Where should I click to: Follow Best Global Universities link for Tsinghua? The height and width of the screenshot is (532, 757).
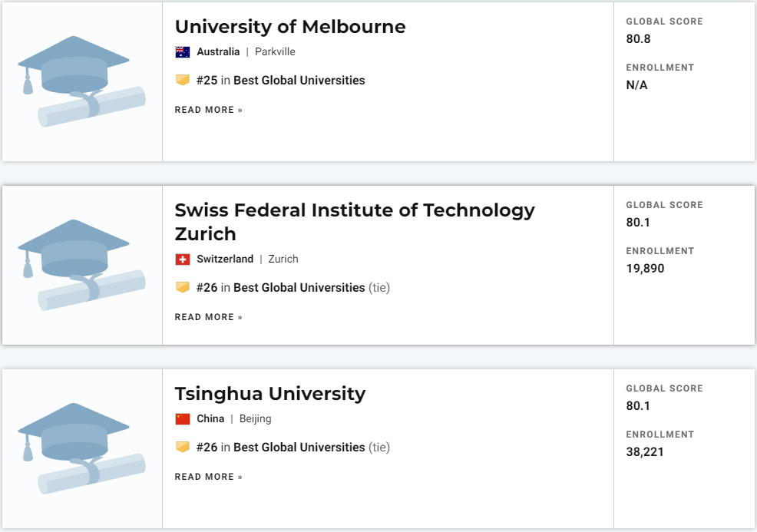(x=299, y=448)
